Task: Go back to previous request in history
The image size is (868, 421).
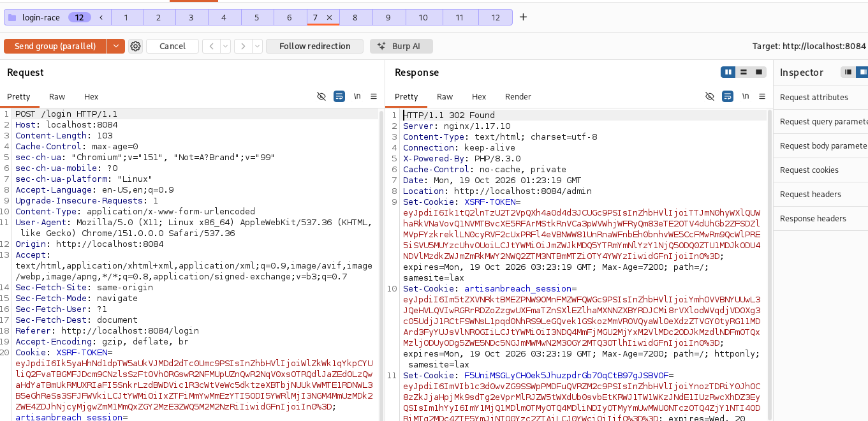Action: click(210, 46)
